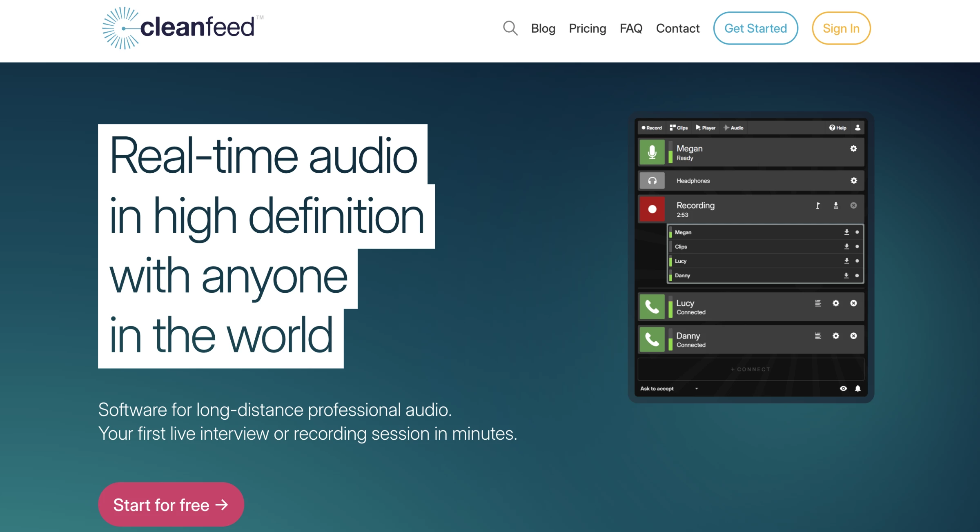Click the grey headphones icon button

tap(652, 180)
